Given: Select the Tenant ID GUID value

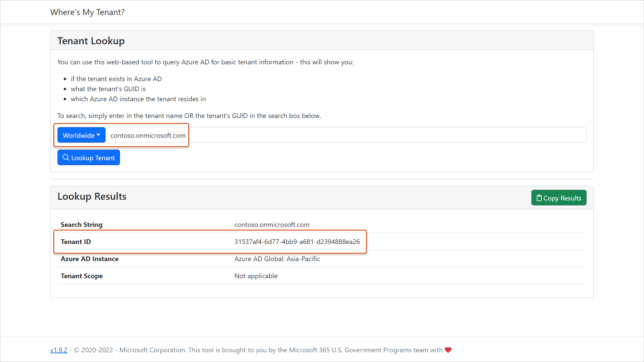Looking at the screenshot, I should click(297, 242).
